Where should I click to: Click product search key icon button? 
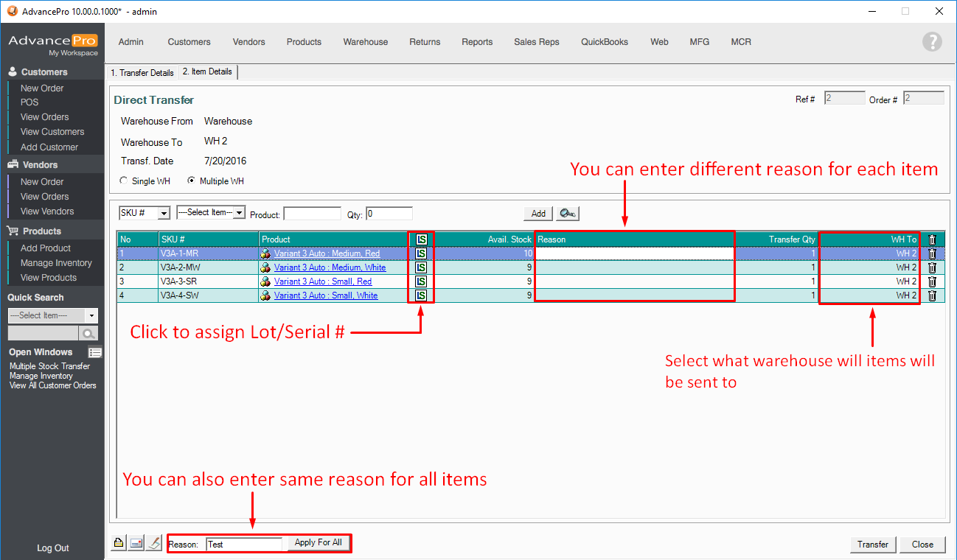(x=568, y=213)
